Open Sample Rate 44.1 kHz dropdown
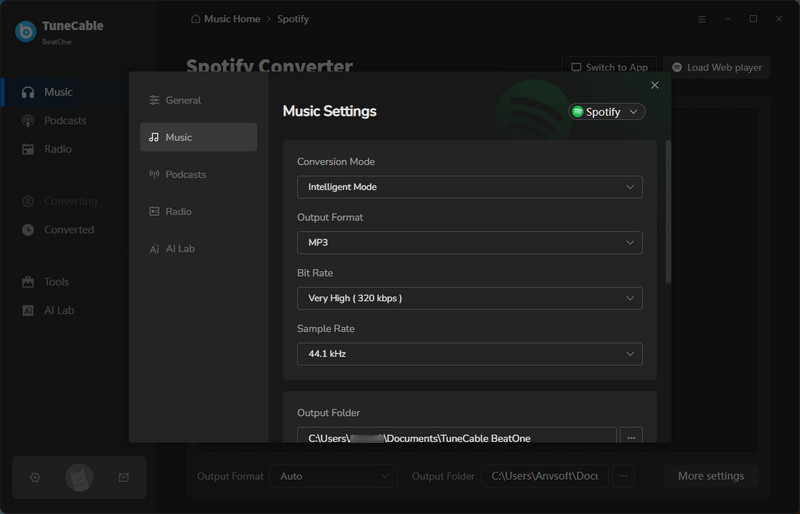Image resolution: width=800 pixels, height=514 pixels. 469,354
